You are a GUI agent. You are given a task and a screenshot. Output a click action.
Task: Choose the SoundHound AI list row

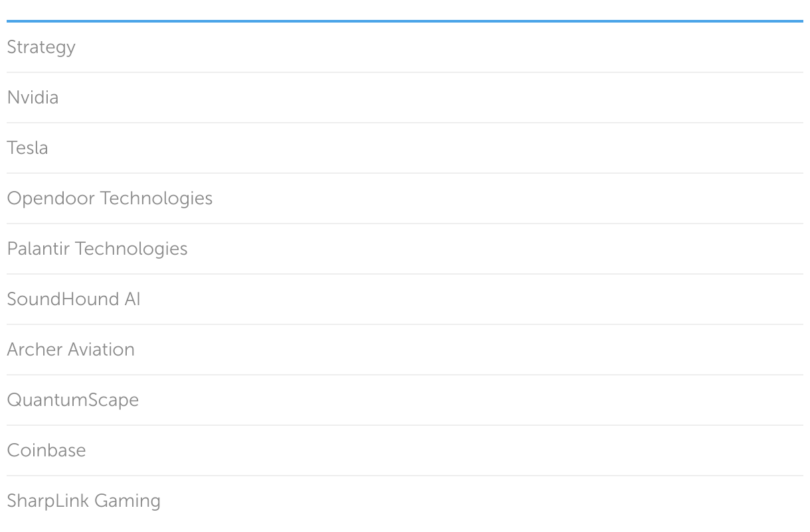tap(405, 299)
